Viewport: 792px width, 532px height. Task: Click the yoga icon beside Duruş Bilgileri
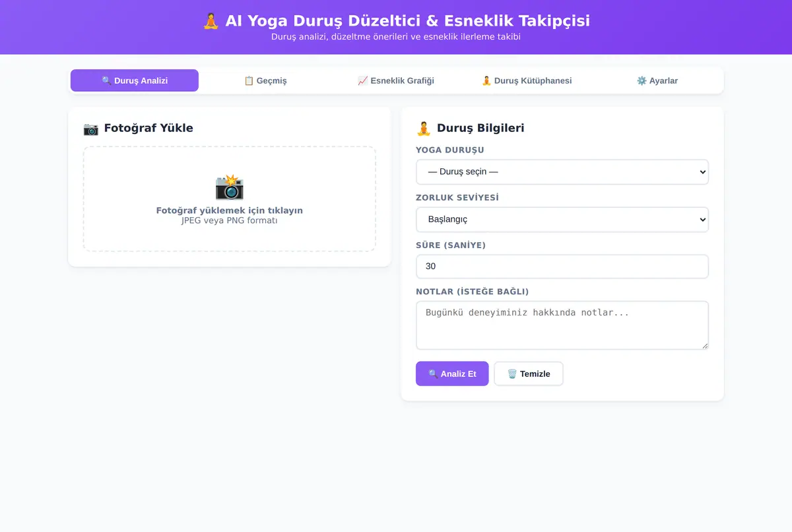click(x=424, y=128)
